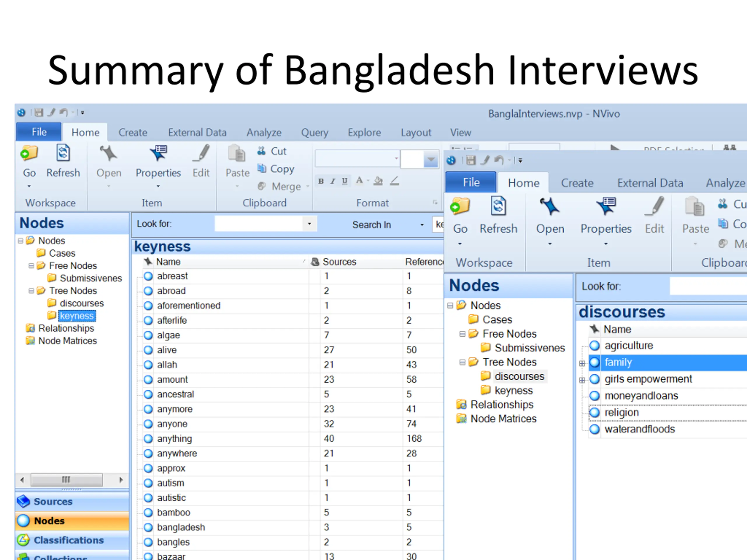This screenshot has width=747, height=560.
Task: Open the Explore tab in the back window
Action: point(364,132)
